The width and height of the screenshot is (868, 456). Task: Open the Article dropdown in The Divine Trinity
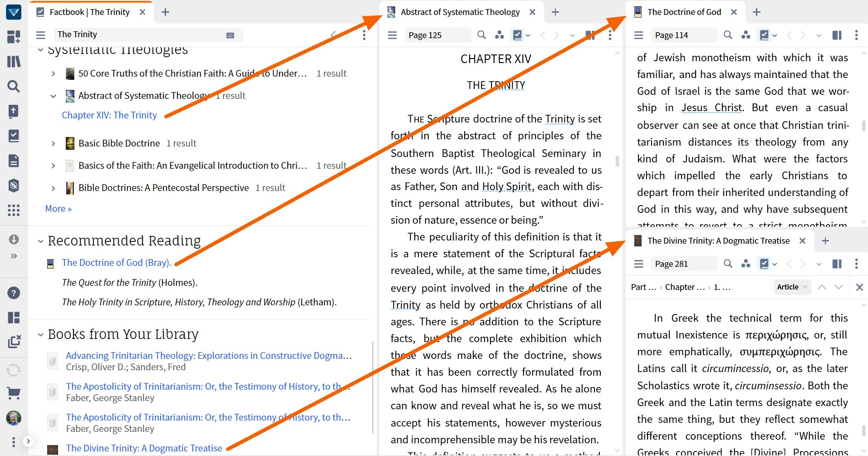click(792, 287)
